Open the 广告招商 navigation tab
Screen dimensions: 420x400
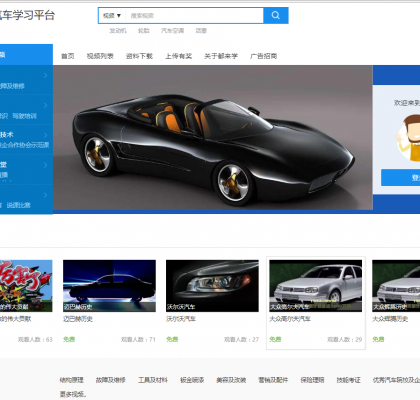pyautogui.click(x=263, y=56)
